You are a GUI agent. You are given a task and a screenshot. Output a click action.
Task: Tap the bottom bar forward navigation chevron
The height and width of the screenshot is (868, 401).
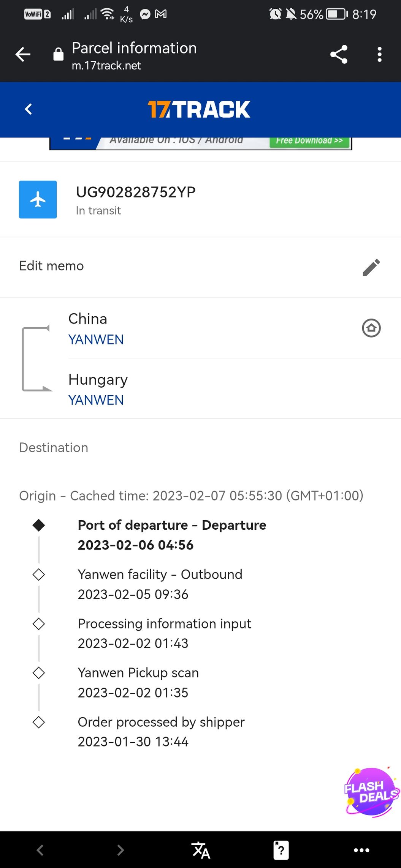point(120,850)
